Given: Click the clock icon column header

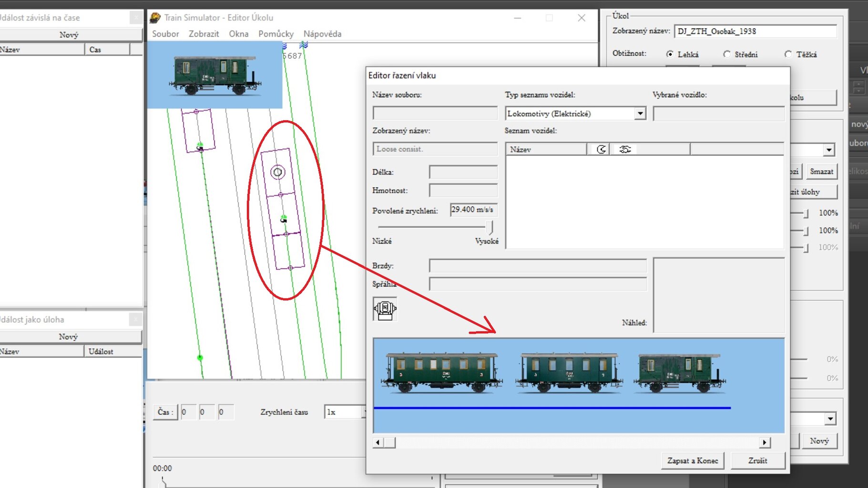Looking at the screenshot, I should pos(601,150).
